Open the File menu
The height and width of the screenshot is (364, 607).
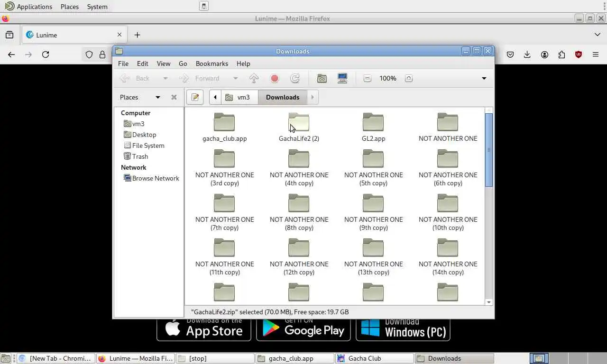(123, 64)
